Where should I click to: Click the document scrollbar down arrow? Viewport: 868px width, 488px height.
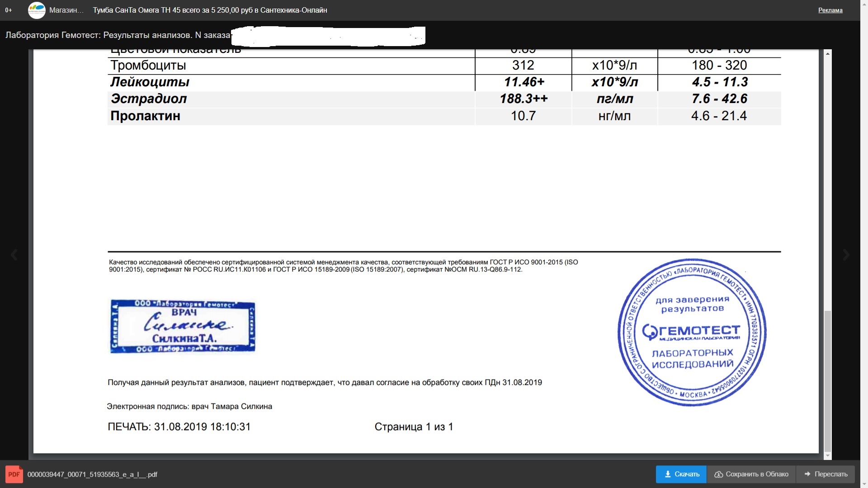click(x=828, y=456)
